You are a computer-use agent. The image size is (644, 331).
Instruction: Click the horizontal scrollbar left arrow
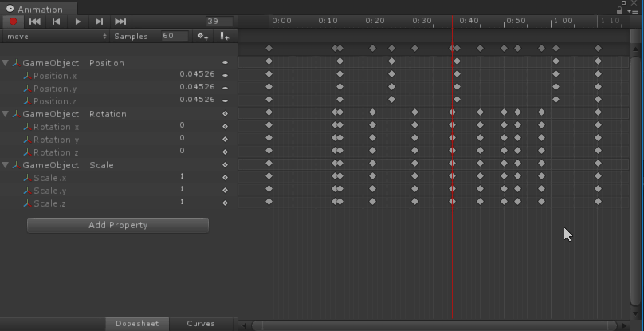point(244,325)
